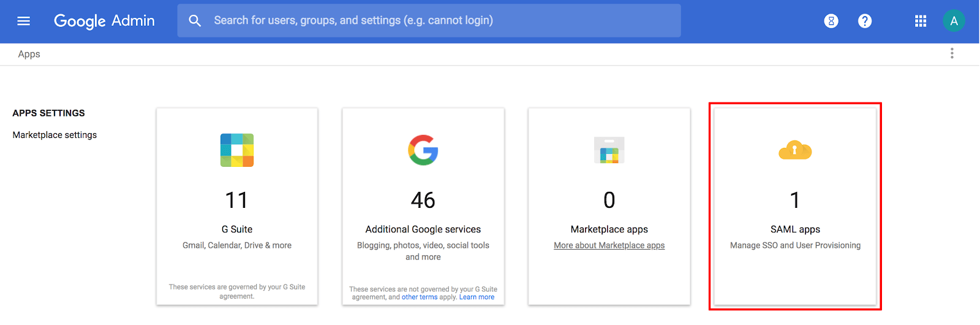The height and width of the screenshot is (325, 980).
Task: Follow the More about Marketplace apps link
Action: [609, 245]
